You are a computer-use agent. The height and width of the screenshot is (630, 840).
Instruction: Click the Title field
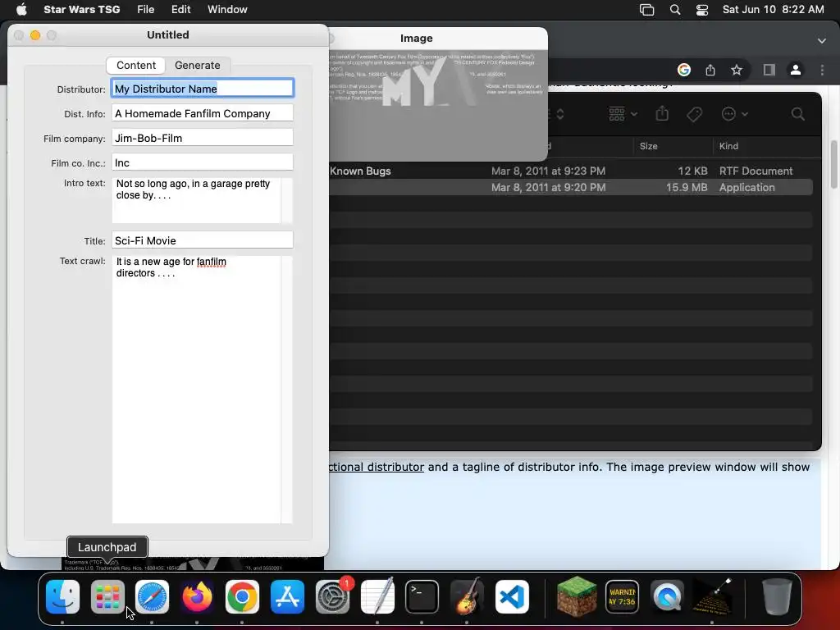203,240
